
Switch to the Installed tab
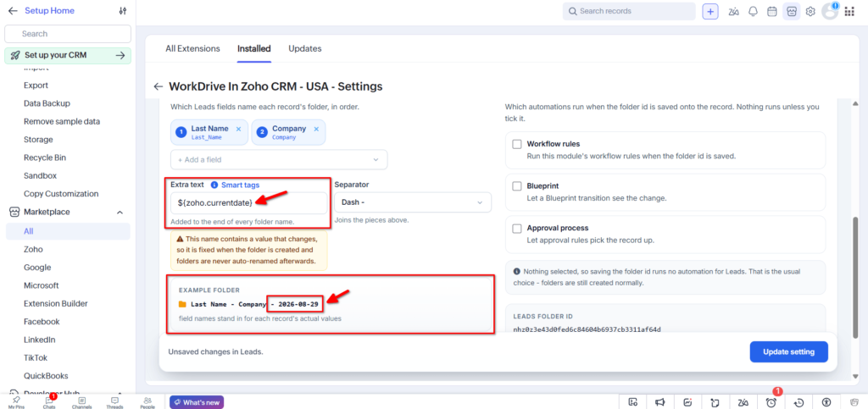point(254,48)
